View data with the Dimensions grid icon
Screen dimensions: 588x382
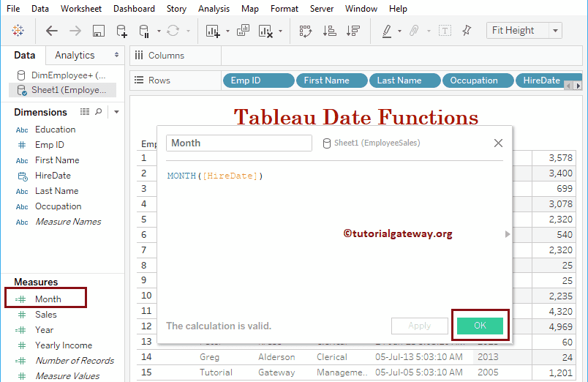(85, 112)
